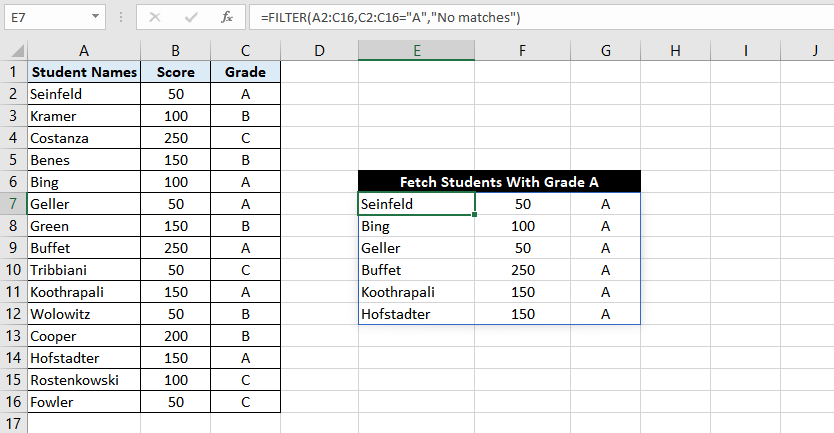Select column F header

[x=522, y=51]
